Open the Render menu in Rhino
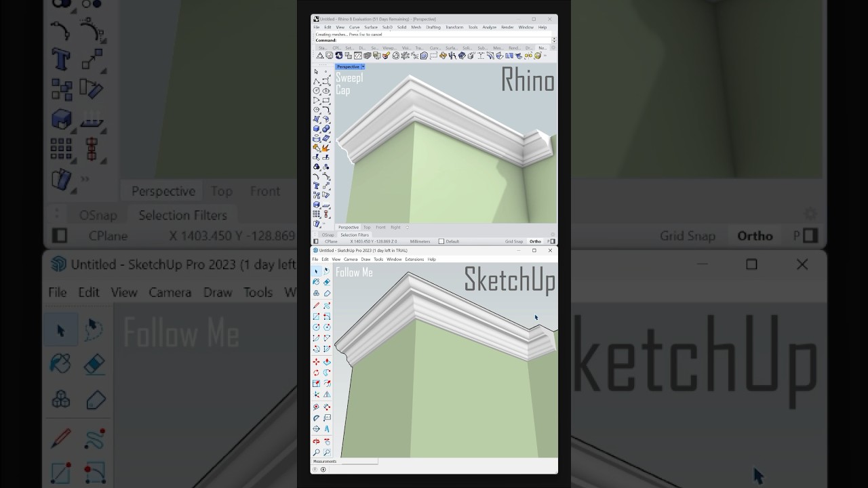868x488 pixels. tap(507, 27)
